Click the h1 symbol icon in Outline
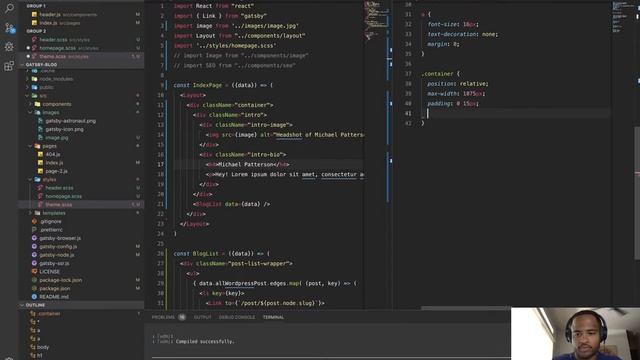The image size is (640, 360). click(x=33, y=355)
